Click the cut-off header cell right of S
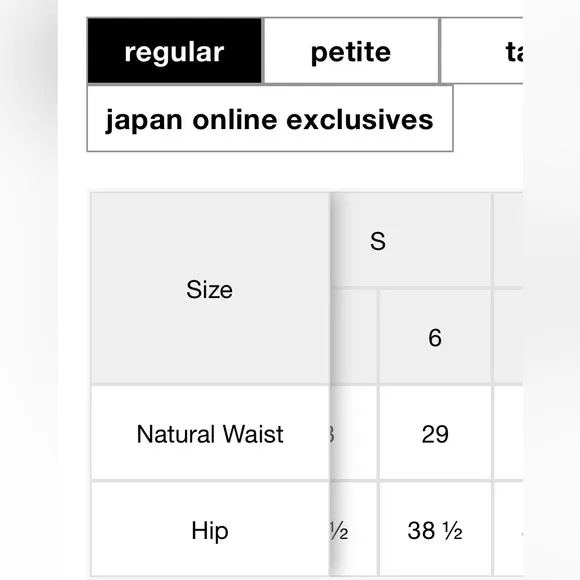This screenshot has height=580, width=580. [508, 240]
